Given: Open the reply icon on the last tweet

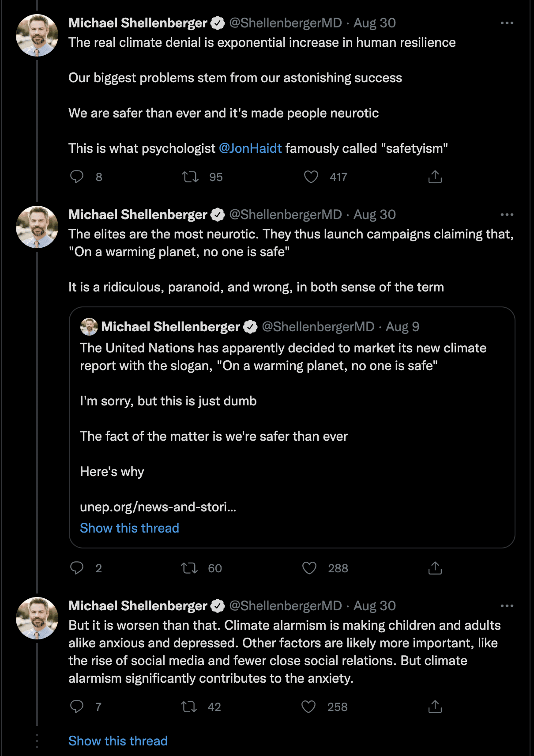Looking at the screenshot, I should (x=78, y=707).
